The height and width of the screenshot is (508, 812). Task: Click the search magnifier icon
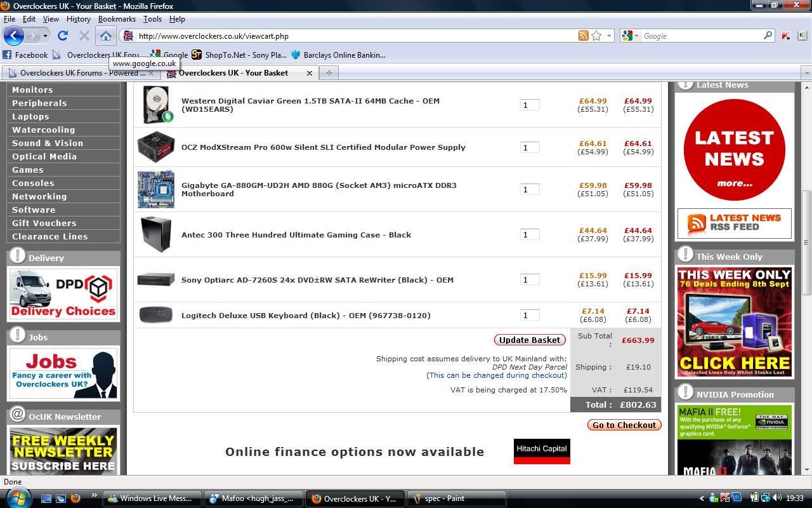coord(768,36)
